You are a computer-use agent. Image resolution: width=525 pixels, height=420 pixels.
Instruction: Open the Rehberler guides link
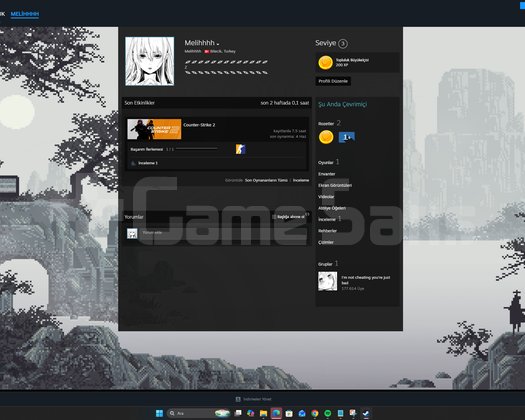[327, 231]
